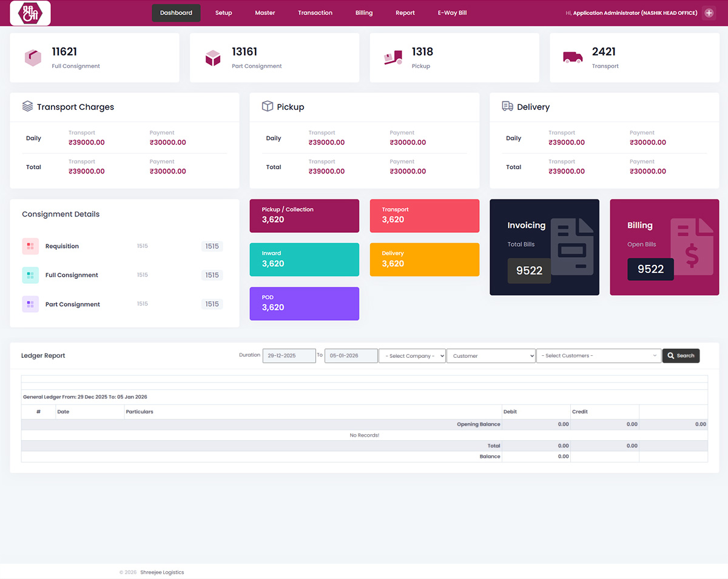The height and width of the screenshot is (579, 728).
Task: Click the cube icon on the Full Consignment card
Action: [x=33, y=57]
